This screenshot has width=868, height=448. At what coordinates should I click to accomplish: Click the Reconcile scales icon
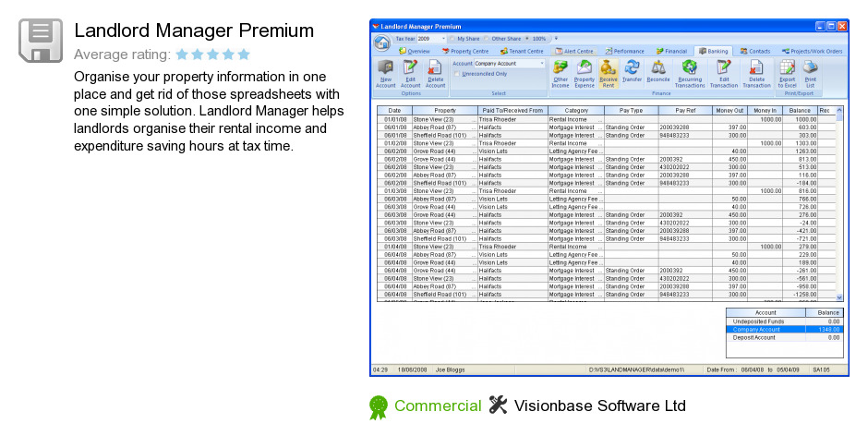click(658, 68)
